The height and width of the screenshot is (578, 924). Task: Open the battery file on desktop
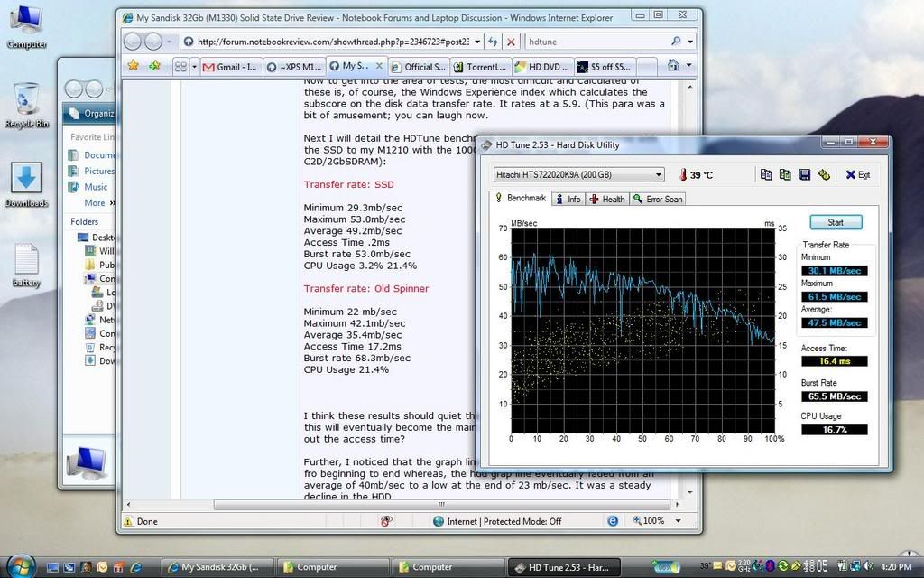tap(26, 266)
